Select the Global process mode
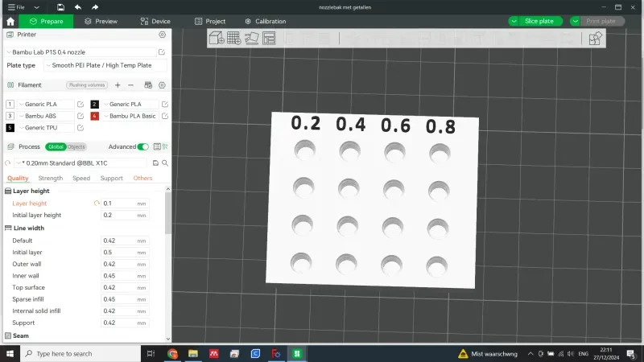This screenshot has width=644, height=362. point(56,146)
